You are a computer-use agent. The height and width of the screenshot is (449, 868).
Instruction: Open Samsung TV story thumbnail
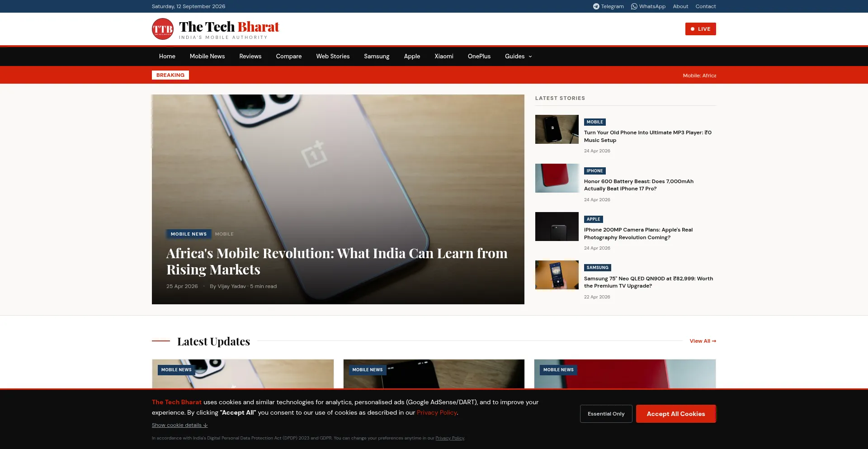tap(557, 275)
